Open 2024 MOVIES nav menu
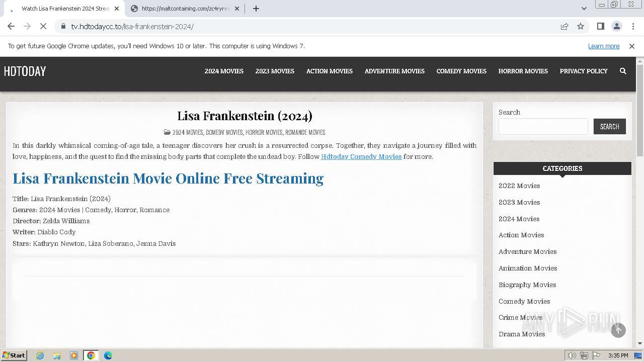 224,71
